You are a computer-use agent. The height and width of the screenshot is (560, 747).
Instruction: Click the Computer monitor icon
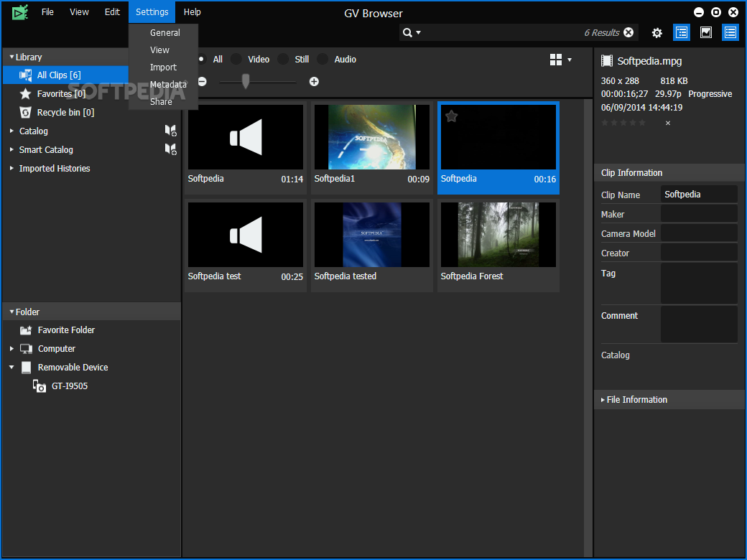point(26,349)
